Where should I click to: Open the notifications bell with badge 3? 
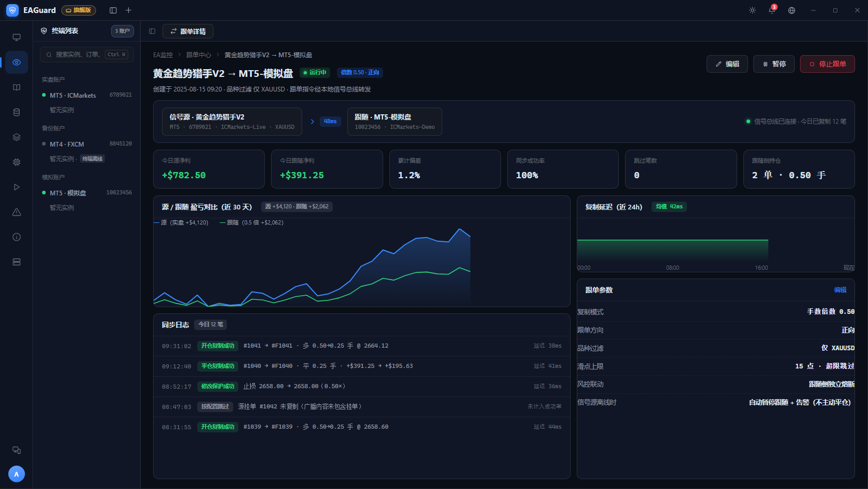[772, 10]
